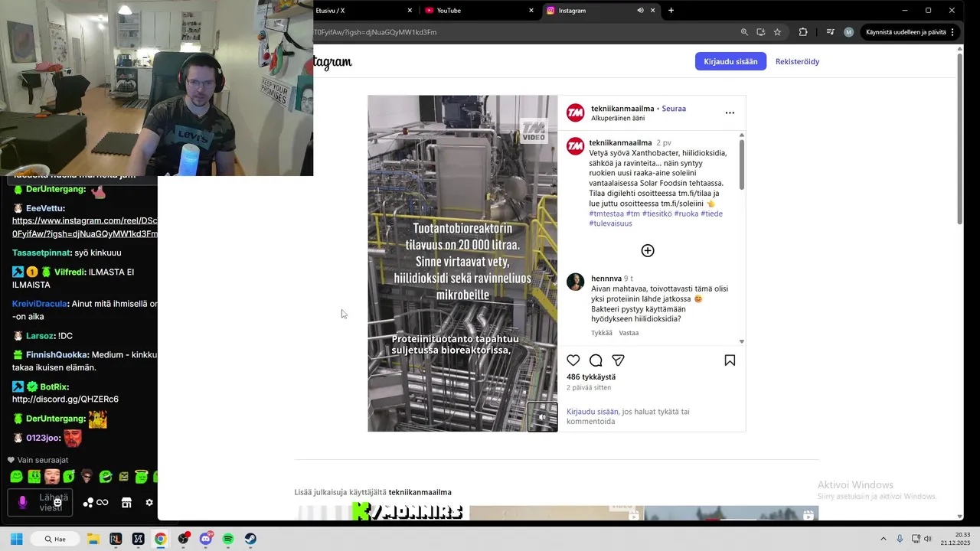Open chat settings with the gear icon
980x551 pixels.
tap(149, 503)
